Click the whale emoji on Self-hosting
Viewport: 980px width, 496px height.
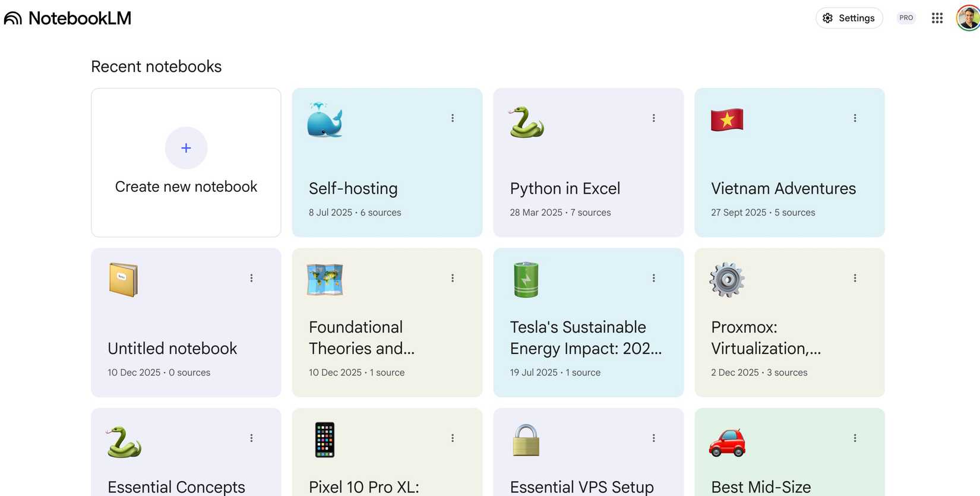(325, 120)
